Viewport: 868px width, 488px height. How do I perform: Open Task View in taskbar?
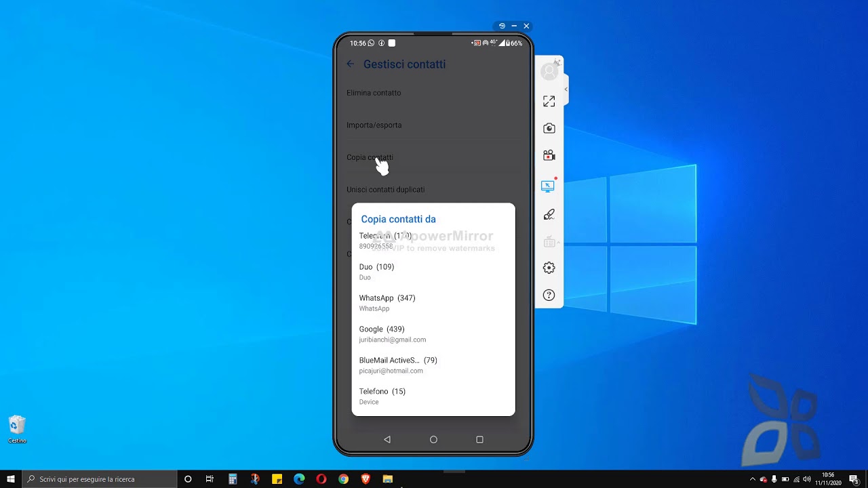210,479
